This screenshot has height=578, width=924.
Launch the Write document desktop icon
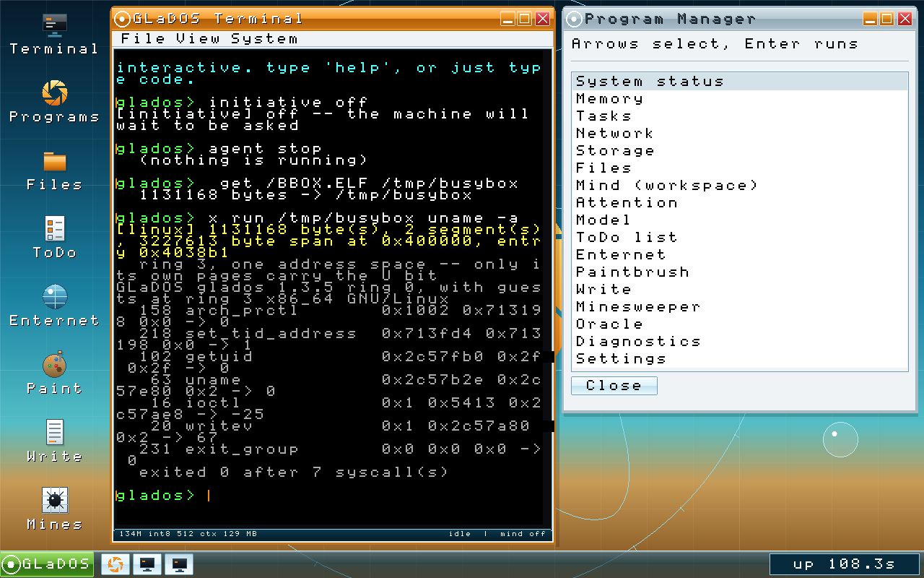[x=54, y=442]
